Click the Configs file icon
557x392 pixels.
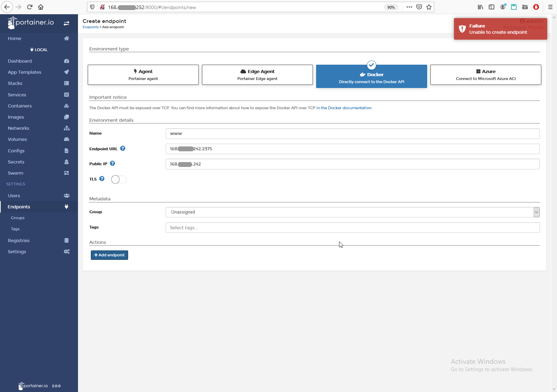tap(66, 151)
